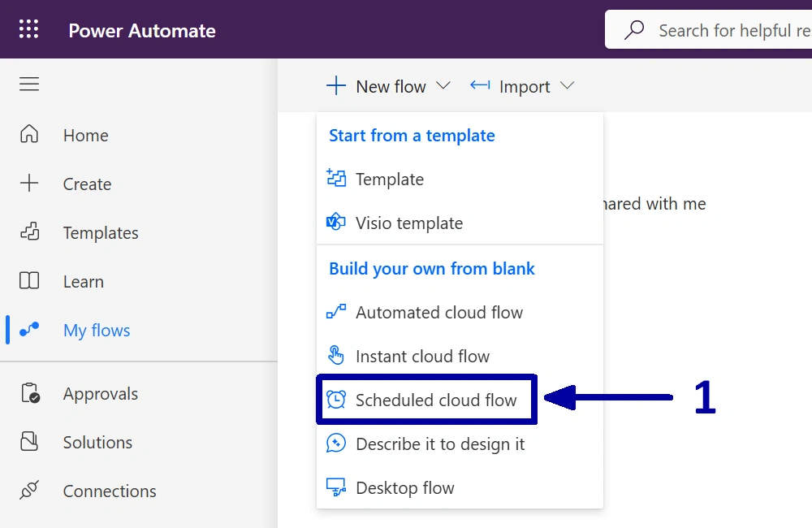Image resolution: width=812 pixels, height=528 pixels.
Task: Collapse the navigation with the hamburger icon
Action: (x=29, y=84)
